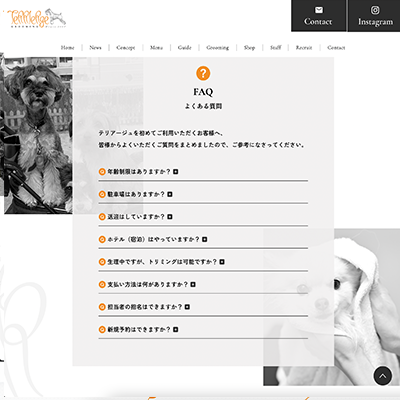Expand 支払い方法は何がありますか plus icon
This screenshot has width=400, height=400.
pyautogui.click(x=193, y=284)
